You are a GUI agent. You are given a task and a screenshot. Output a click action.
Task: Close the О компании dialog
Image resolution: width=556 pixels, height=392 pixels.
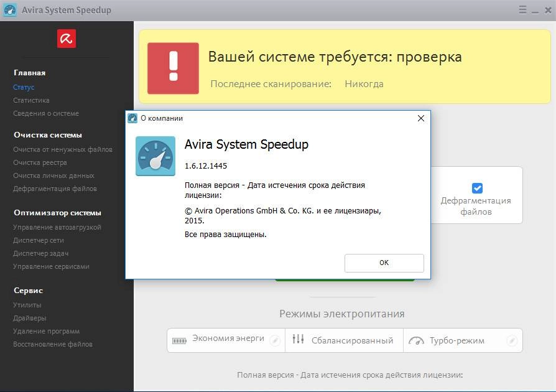coord(421,118)
